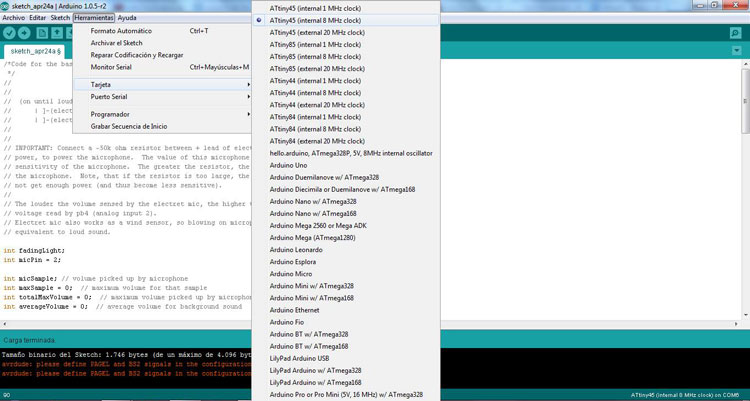Select ATtiny85 (internal 1 MHz clock)
The image size is (750, 401).
[x=345, y=45]
